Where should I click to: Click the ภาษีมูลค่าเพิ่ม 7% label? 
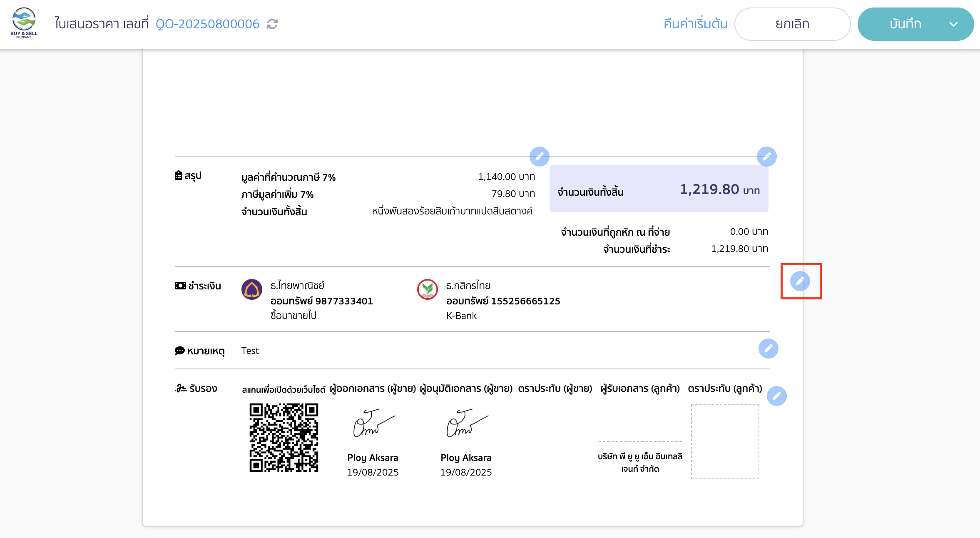pyautogui.click(x=278, y=194)
